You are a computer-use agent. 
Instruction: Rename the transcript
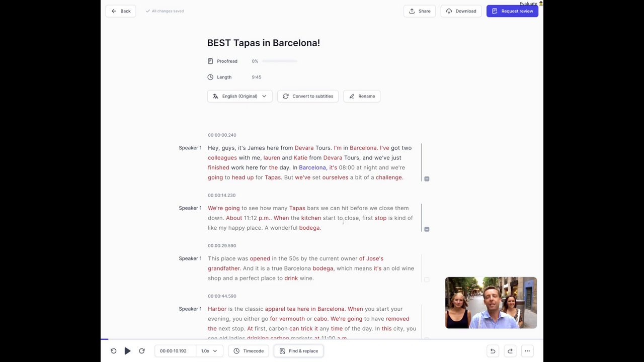coord(362,96)
